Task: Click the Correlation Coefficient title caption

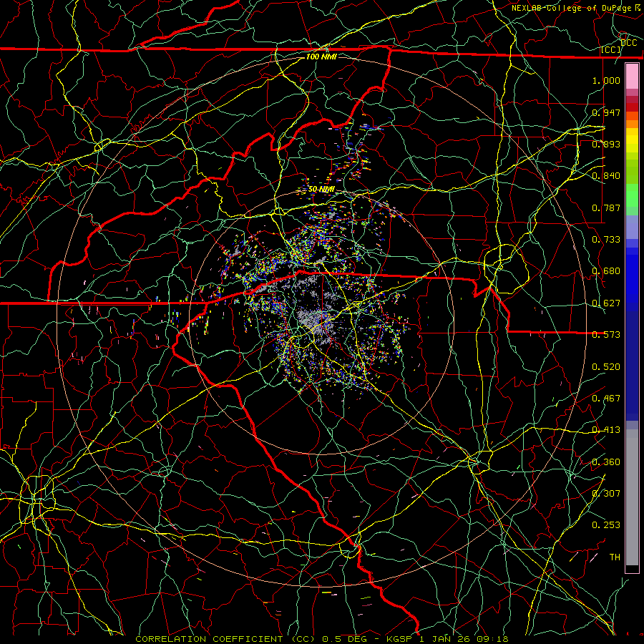Action: click(x=322, y=639)
